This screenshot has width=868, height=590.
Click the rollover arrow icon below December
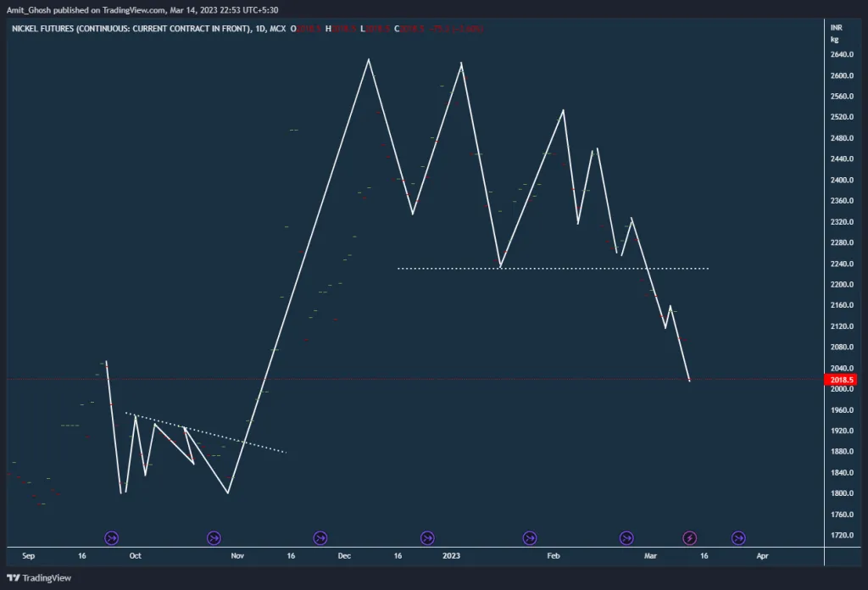[320, 537]
